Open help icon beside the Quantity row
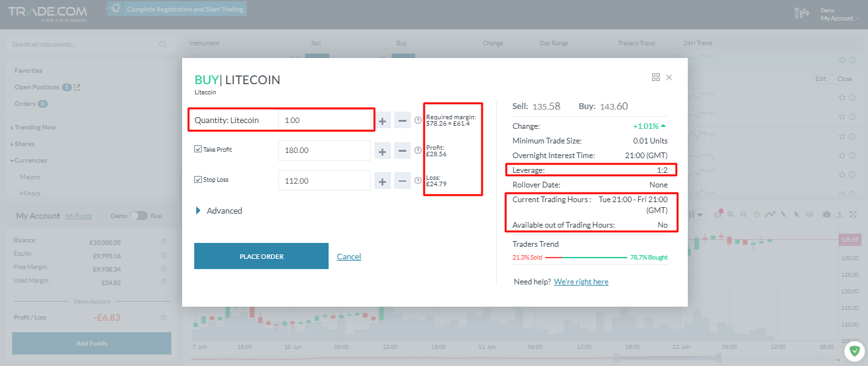The height and width of the screenshot is (366, 868). coord(418,120)
